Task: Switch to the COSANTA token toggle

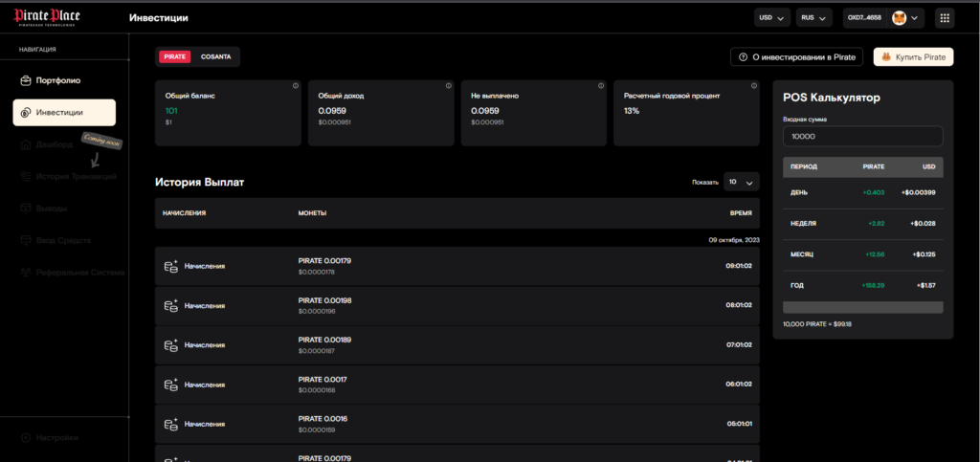Action: click(215, 57)
